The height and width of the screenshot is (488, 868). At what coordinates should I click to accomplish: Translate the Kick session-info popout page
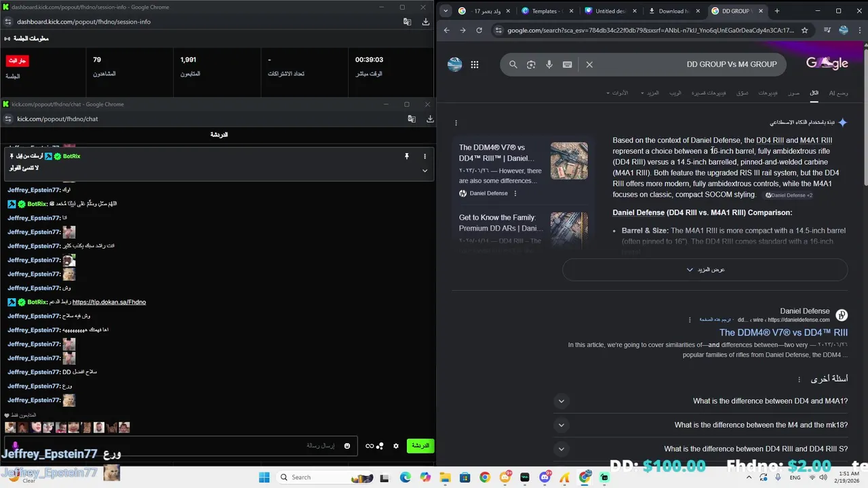point(407,22)
